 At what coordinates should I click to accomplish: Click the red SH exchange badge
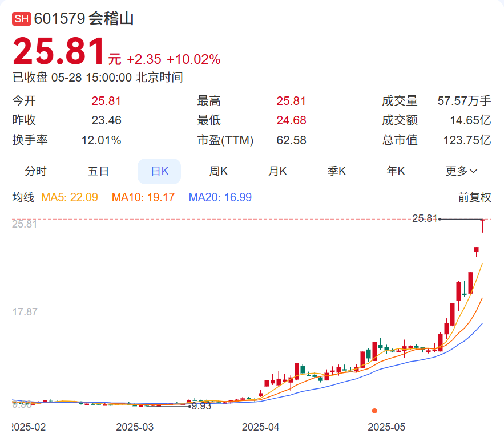(22, 19)
